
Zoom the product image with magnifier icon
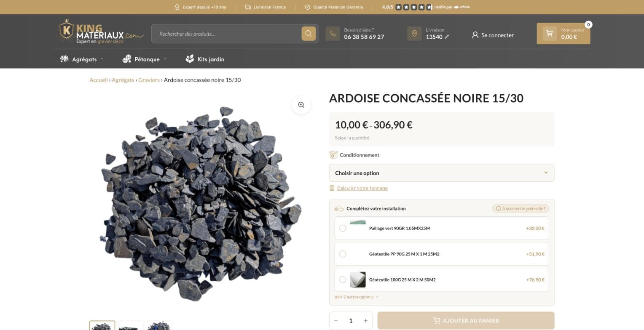301,105
